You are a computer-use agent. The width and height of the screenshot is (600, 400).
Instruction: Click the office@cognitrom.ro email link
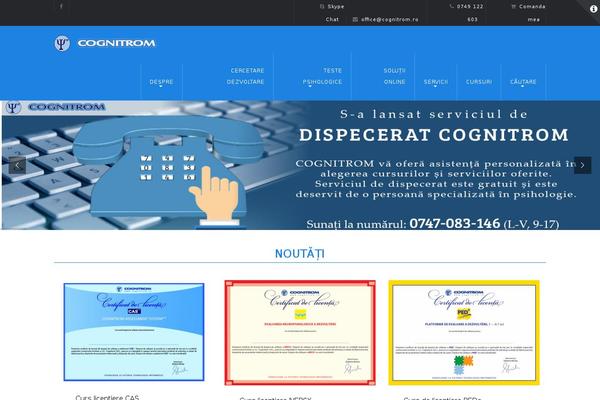click(x=386, y=19)
